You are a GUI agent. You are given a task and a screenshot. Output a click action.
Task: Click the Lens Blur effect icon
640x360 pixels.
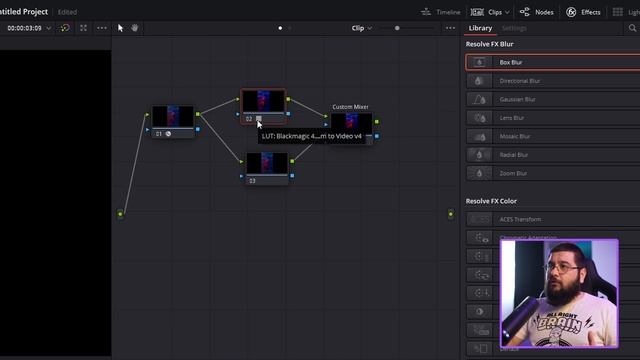pyautogui.click(x=479, y=118)
